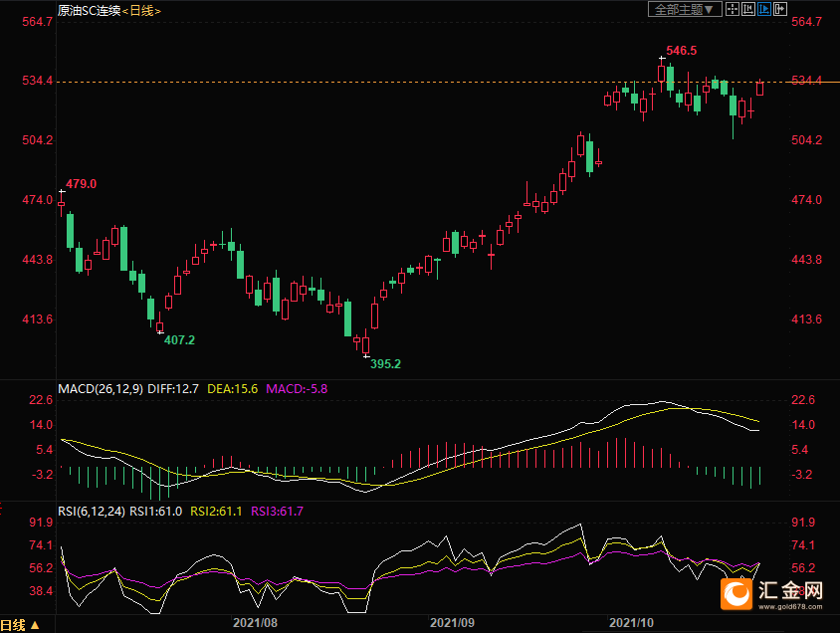Click the 395.2 low price marker

385,364
